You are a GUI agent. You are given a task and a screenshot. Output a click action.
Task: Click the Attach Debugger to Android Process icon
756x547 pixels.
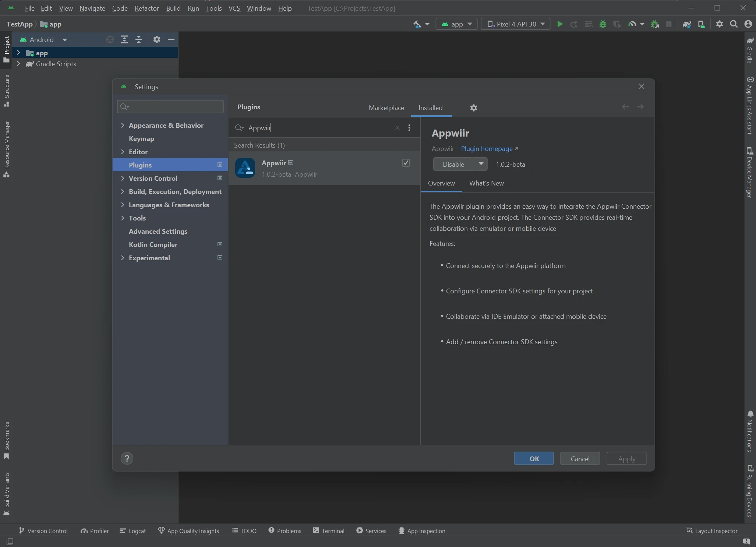tap(655, 24)
